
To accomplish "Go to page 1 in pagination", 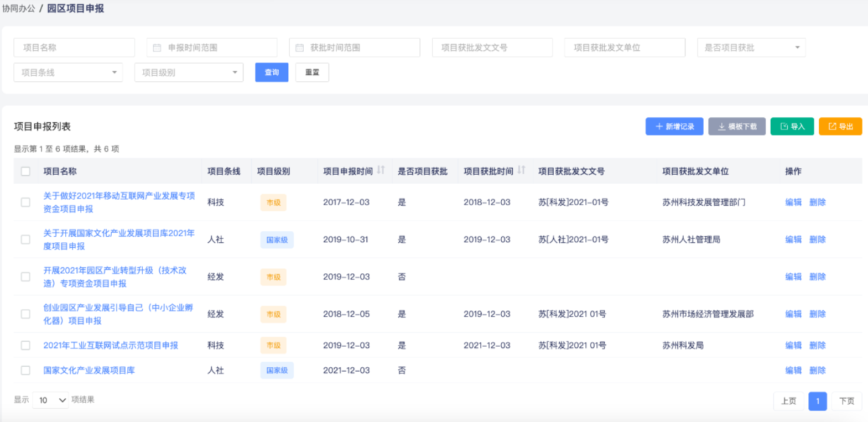I will [x=817, y=401].
